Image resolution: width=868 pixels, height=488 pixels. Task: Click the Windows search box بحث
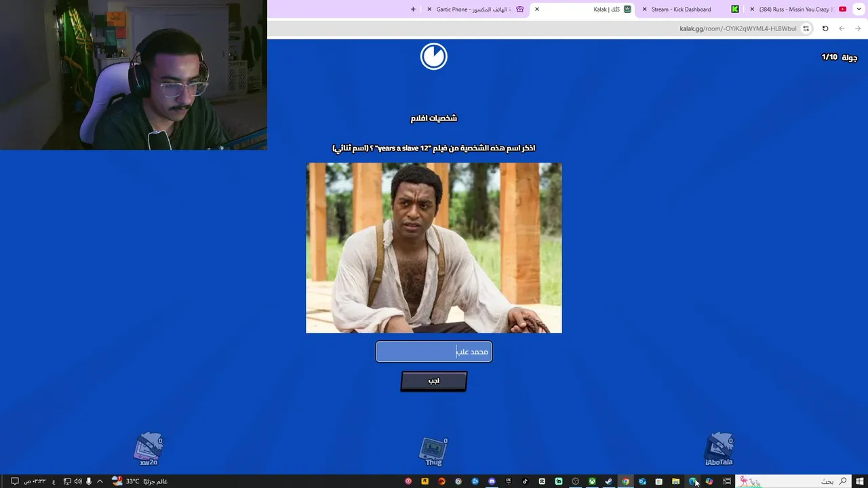(792, 481)
